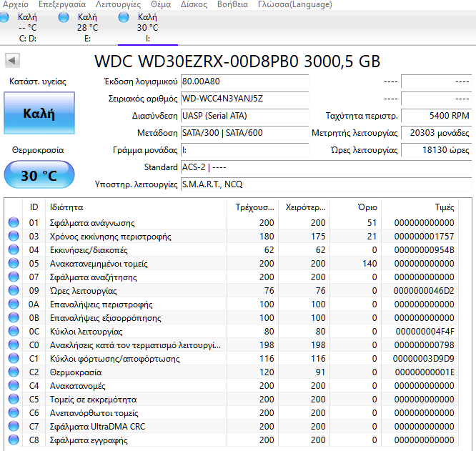Open the Δίσκος menu

tap(194, 4)
